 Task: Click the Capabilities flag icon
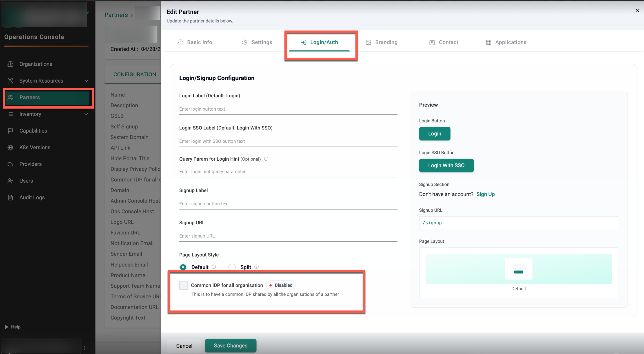coord(10,131)
